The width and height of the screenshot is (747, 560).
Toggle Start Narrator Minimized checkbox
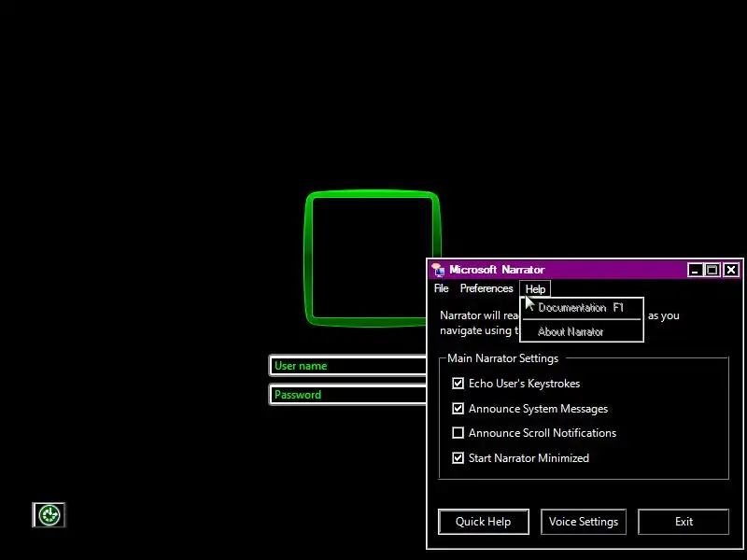458,458
